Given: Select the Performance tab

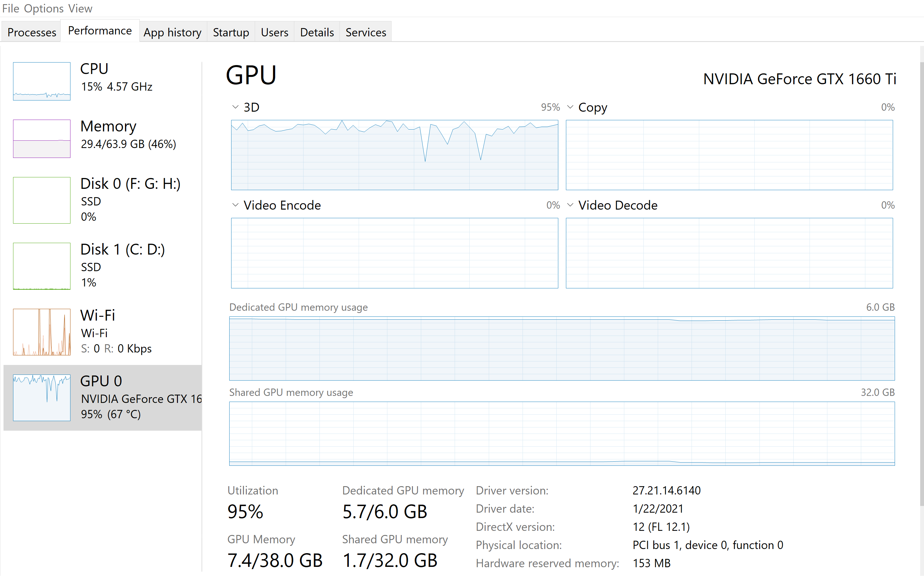Looking at the screenshot, I should (x=100, y=31).
